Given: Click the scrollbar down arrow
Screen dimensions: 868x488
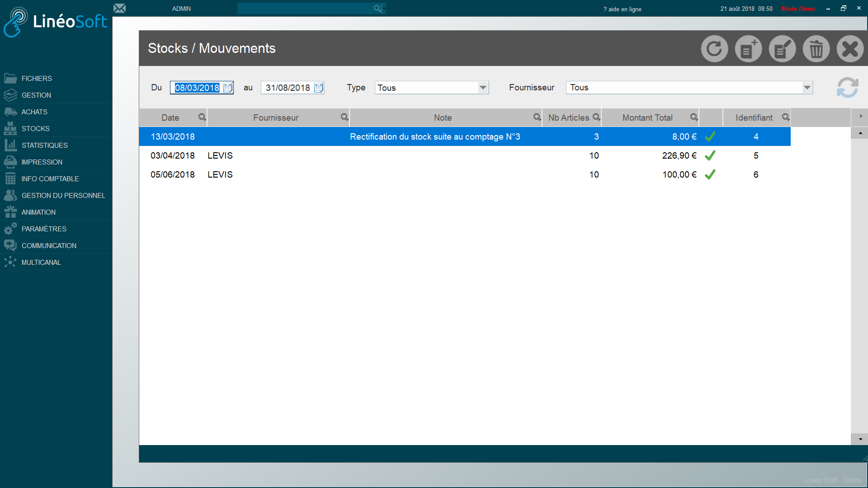Looking at the screenshot, I should [x=860, y=439].
